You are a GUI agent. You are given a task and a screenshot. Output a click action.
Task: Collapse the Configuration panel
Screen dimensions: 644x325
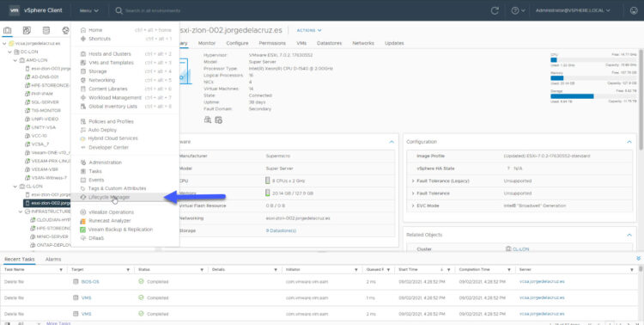(629, 142)
